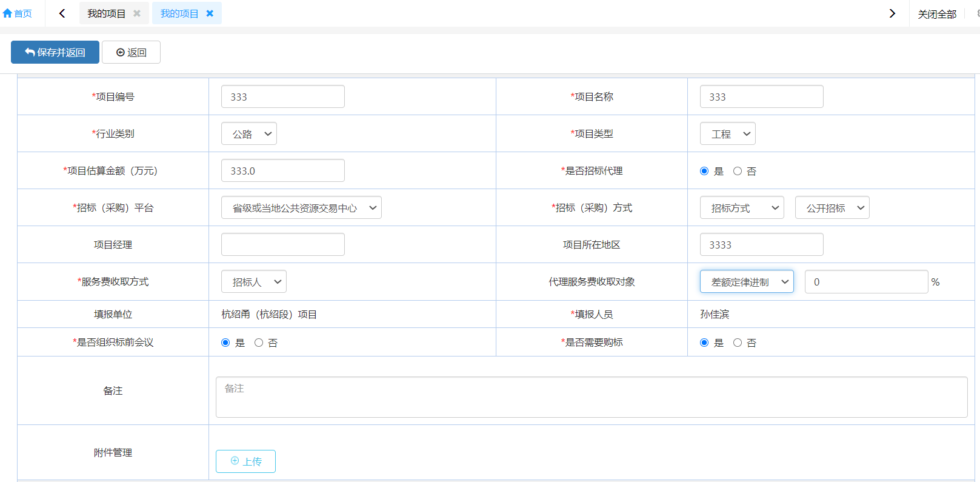
Task: Click the home icon 首页
Action: 17,13
